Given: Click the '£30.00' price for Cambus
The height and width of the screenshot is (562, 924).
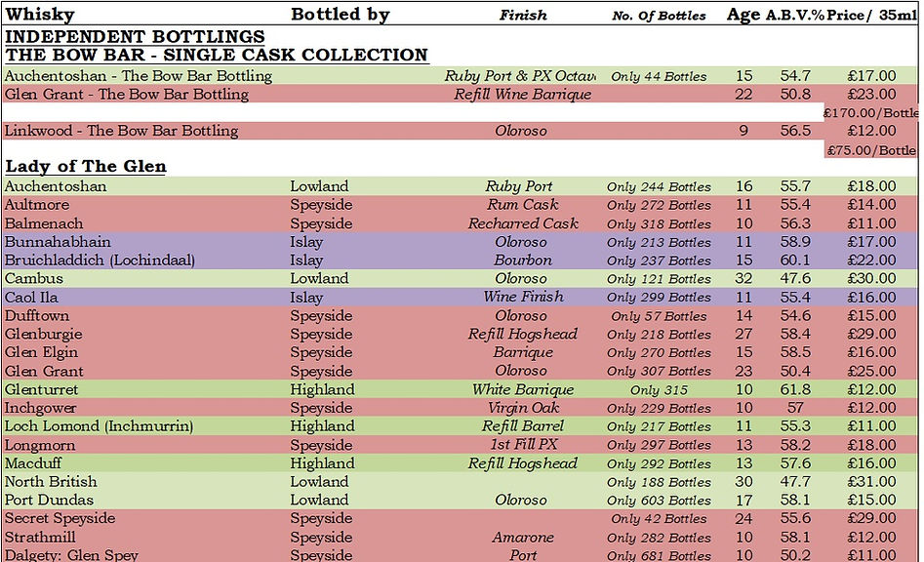Looking at the screenshot, I should tap(871, 278).
